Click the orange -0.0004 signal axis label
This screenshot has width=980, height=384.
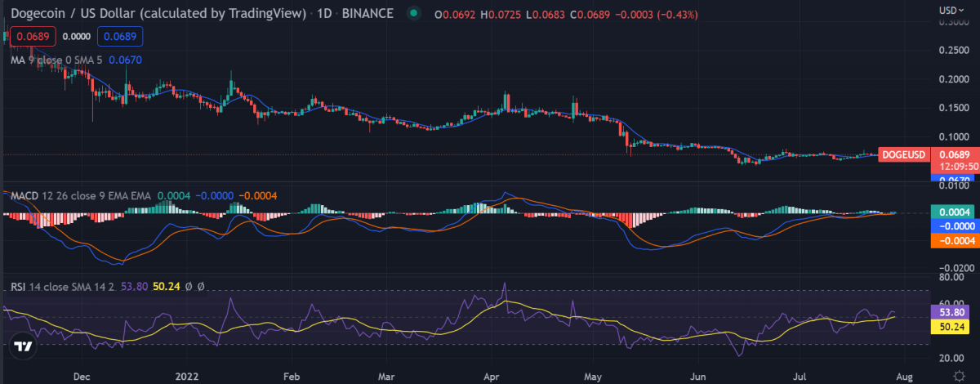click(954, 241)
